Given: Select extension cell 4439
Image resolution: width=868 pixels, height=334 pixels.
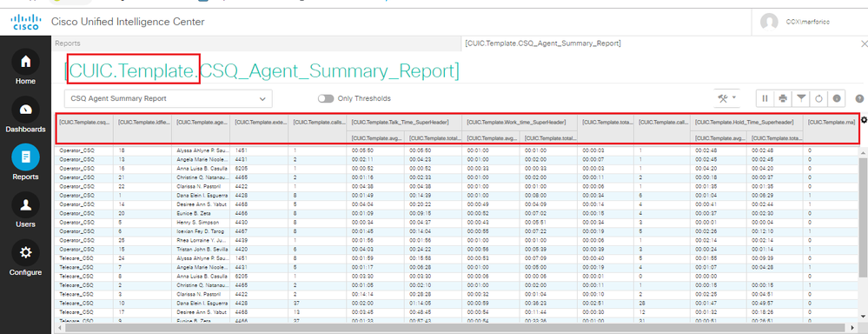Looking at the screenshot, I should pos(242,240).
